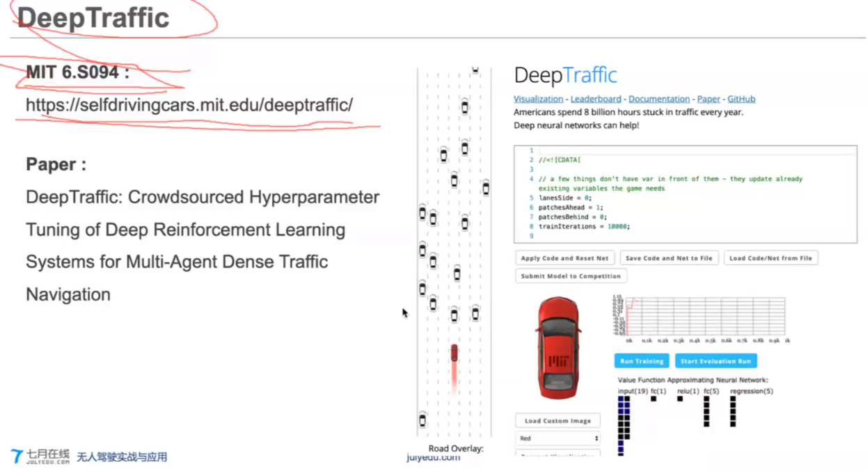Start training with Run Training button
The image size is (868, 476).
click(x=642, y=361)
